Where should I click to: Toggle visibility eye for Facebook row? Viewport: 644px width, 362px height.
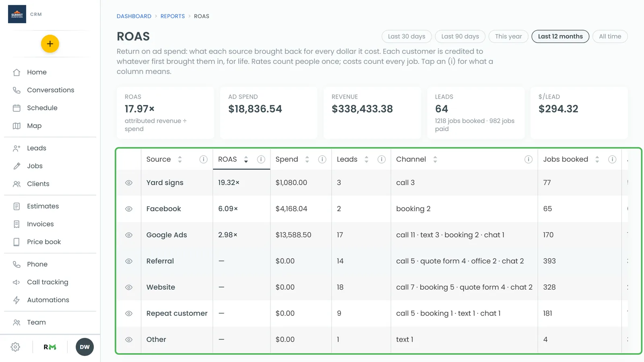click(x=129, y=209)
